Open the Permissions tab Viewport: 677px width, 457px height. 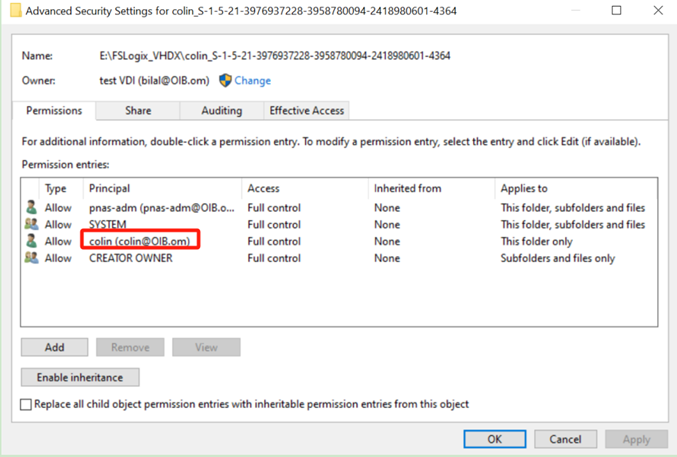pos(54,111)
